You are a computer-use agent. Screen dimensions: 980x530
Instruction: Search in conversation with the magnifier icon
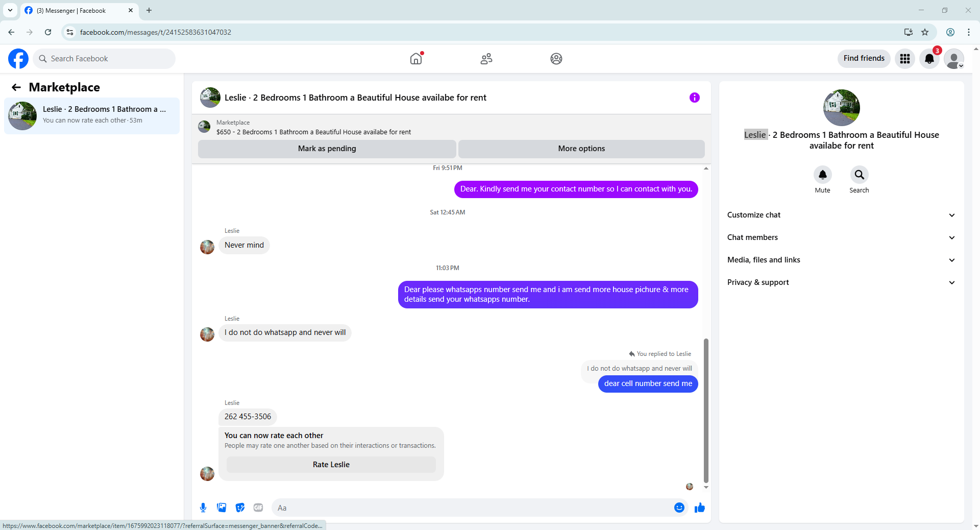click(860, 175)
